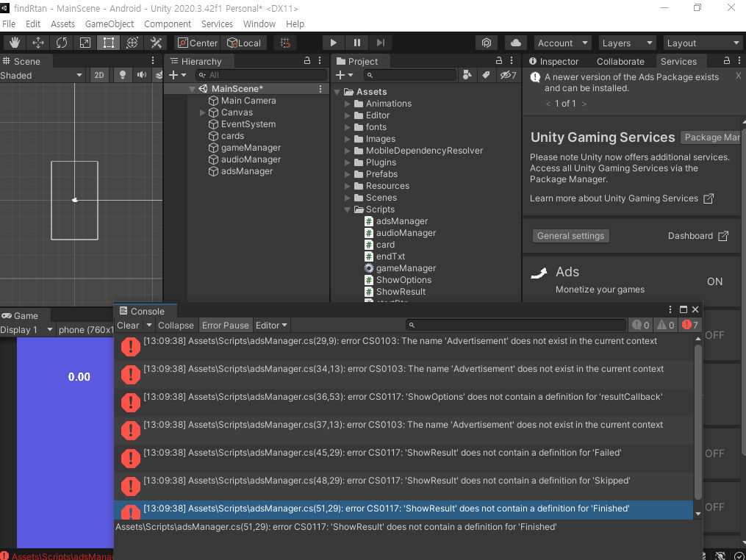Open the cloud Services icon

[x=516, y=43]
